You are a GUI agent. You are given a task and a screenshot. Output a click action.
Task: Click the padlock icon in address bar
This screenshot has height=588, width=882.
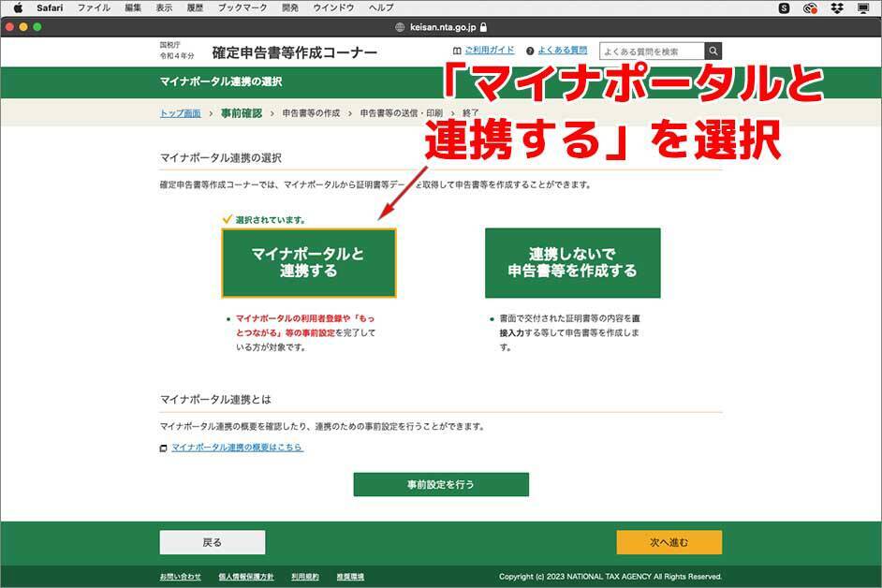[483, 26]
